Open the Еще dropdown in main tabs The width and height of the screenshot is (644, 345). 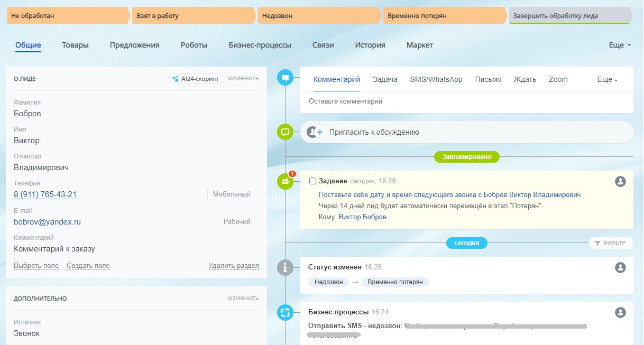(x=620, y=45)
